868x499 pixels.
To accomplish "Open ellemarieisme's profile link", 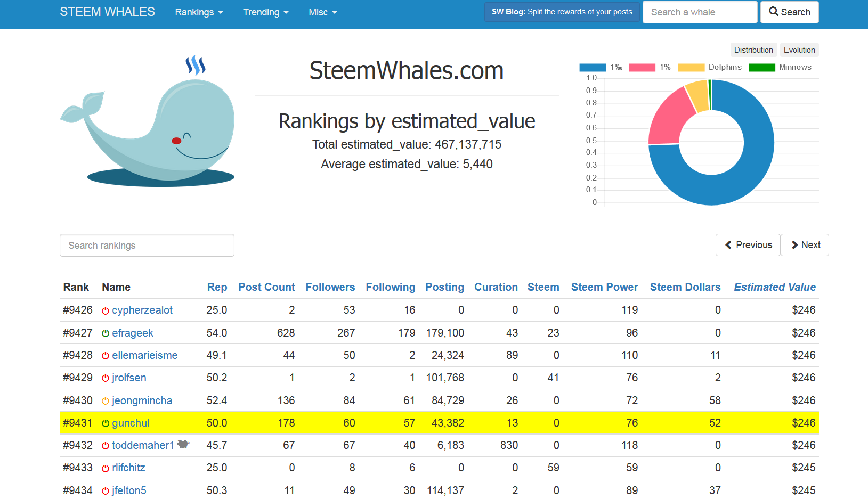I will 145,355.
